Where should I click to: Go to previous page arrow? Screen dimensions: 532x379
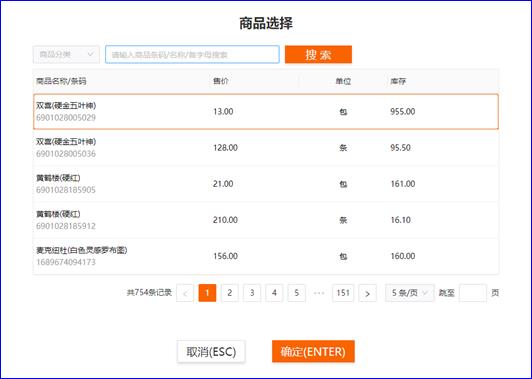185,293
